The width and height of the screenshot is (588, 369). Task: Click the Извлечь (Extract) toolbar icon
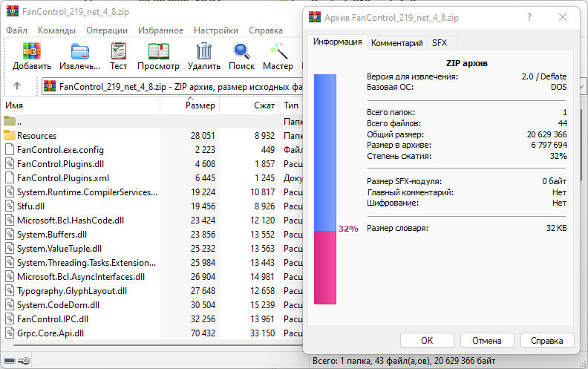80,51
